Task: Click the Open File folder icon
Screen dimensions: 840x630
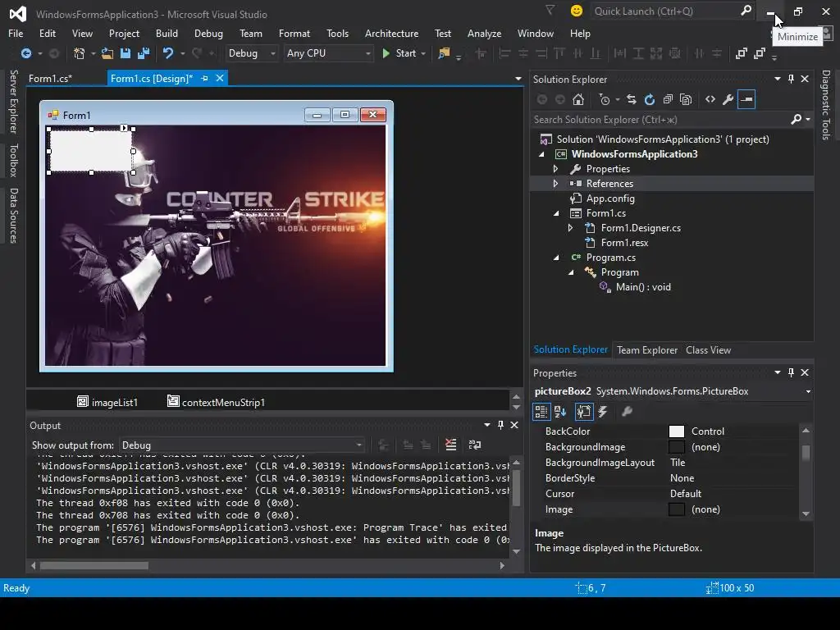Action: [107, 53]
